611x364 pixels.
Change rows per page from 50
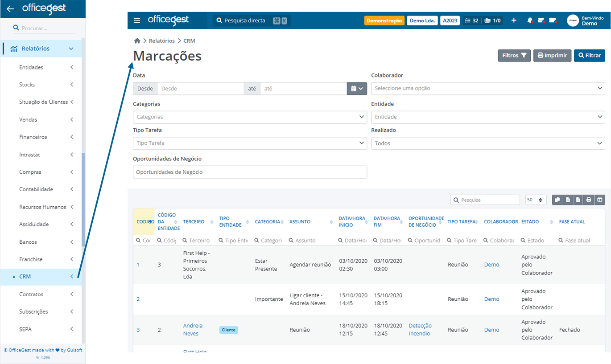pos(536,200)
